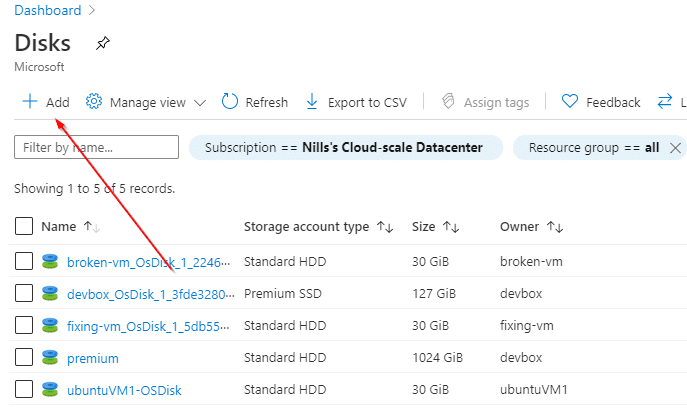This screenshot has height=418, width=687.
Task: Click the Manage view gear icon
Action: point(93,101)
